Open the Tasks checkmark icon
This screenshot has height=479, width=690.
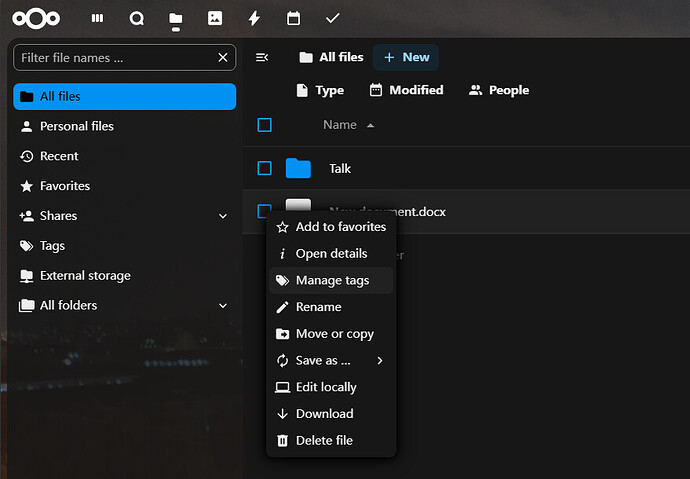(332, 18)
